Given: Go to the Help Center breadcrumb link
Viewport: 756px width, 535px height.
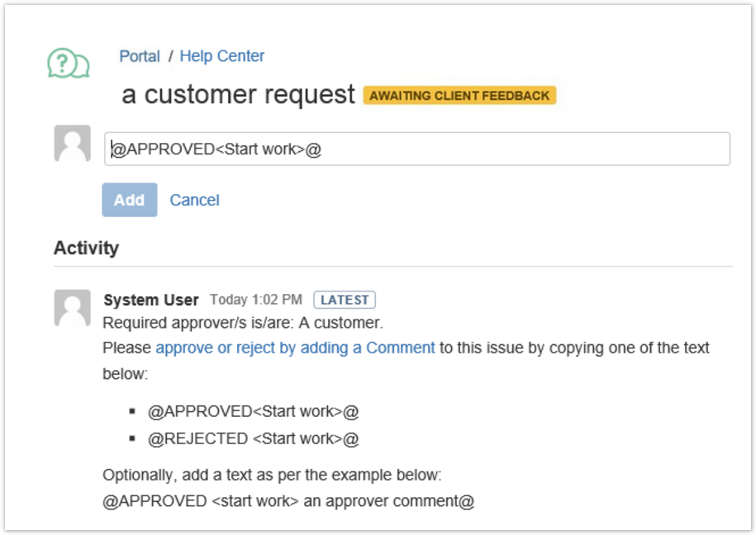Looking at the screenshot, I should point(222,56).
